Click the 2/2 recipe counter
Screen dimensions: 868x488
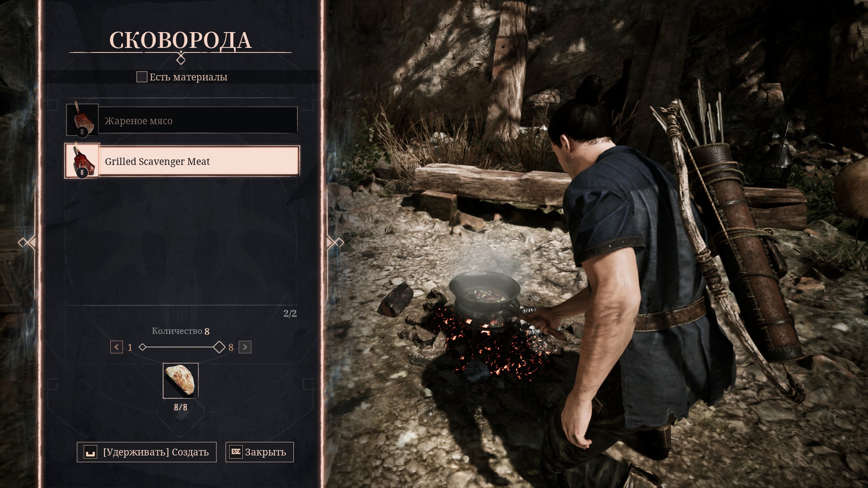(290, 313)
